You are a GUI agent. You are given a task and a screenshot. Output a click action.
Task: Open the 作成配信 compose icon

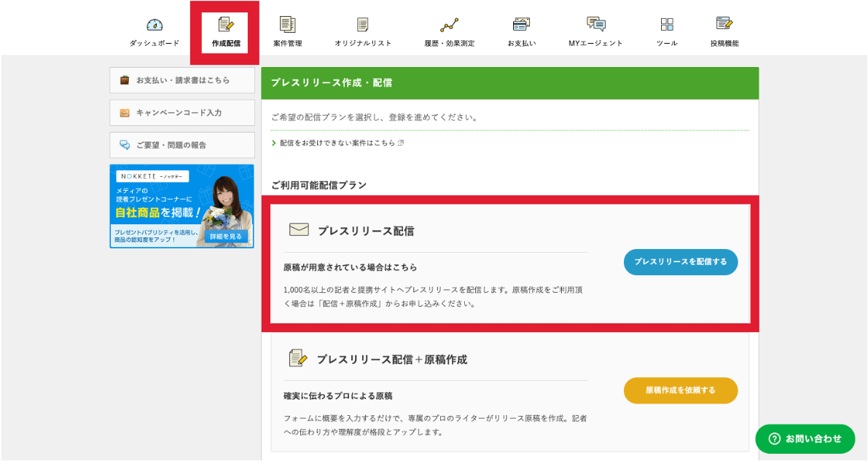pos(225,25)
